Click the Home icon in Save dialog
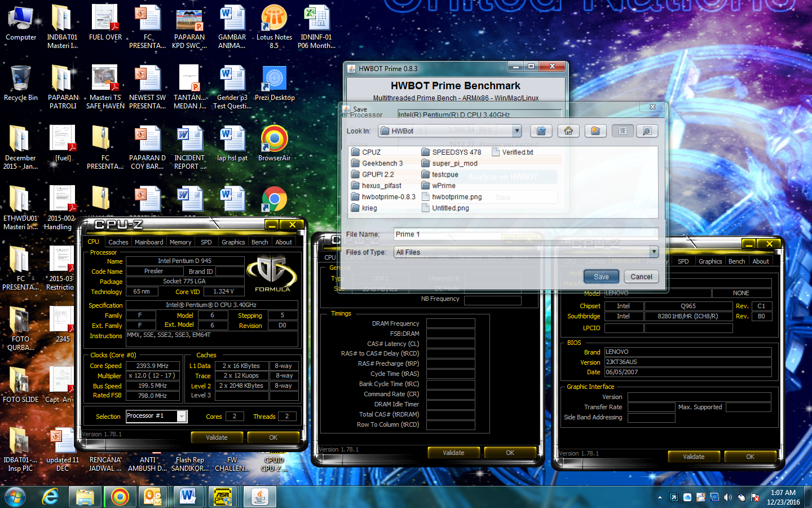 point(568,131)
